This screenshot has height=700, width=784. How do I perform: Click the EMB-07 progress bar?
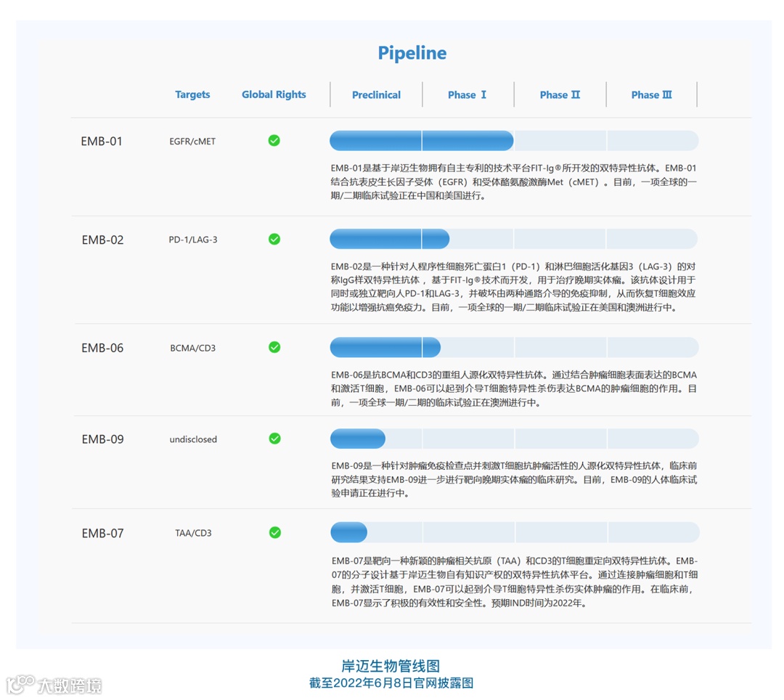coord(515,532)
